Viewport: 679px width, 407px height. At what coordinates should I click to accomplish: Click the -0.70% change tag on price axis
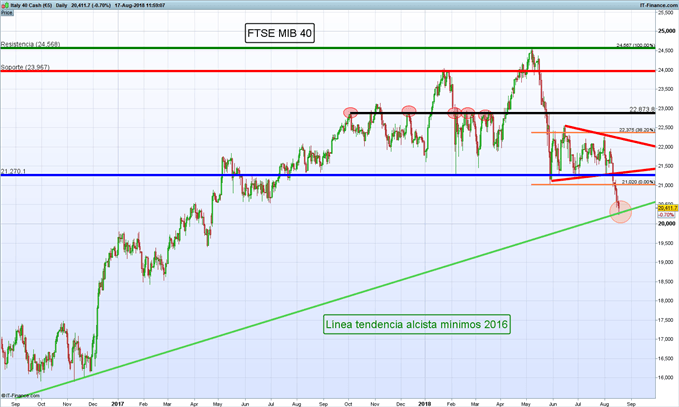(666, 215)
